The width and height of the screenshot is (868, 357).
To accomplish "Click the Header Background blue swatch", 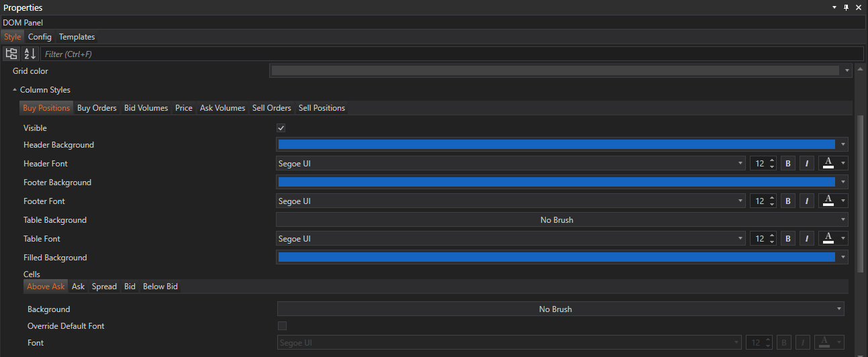I will click(556, 145).
